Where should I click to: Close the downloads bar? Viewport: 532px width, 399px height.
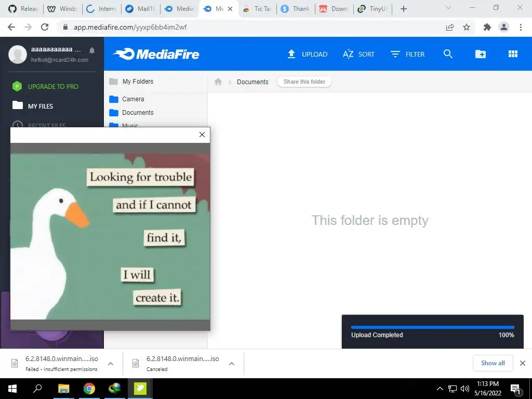tap(523, 363)
